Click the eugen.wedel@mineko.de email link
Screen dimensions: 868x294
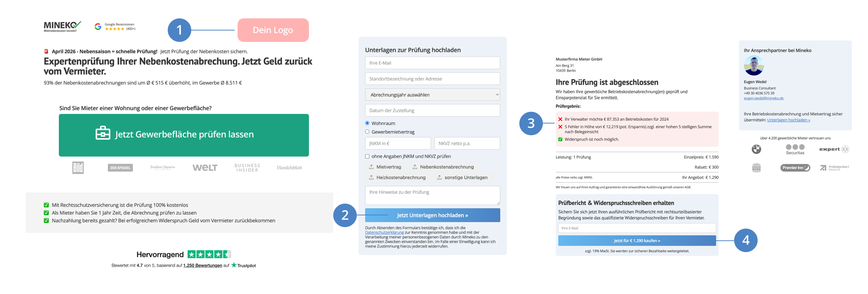pyautogui.click(x=764, y=98)
